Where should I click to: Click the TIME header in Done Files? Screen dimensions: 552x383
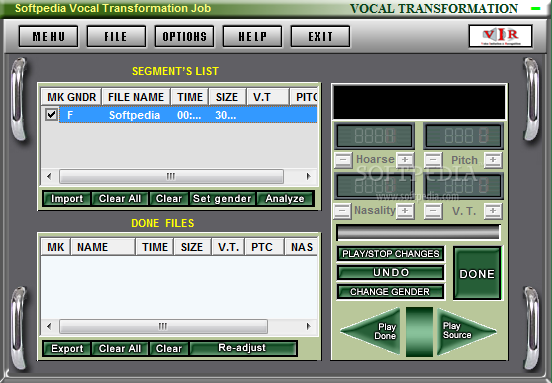tap(155, 247)
